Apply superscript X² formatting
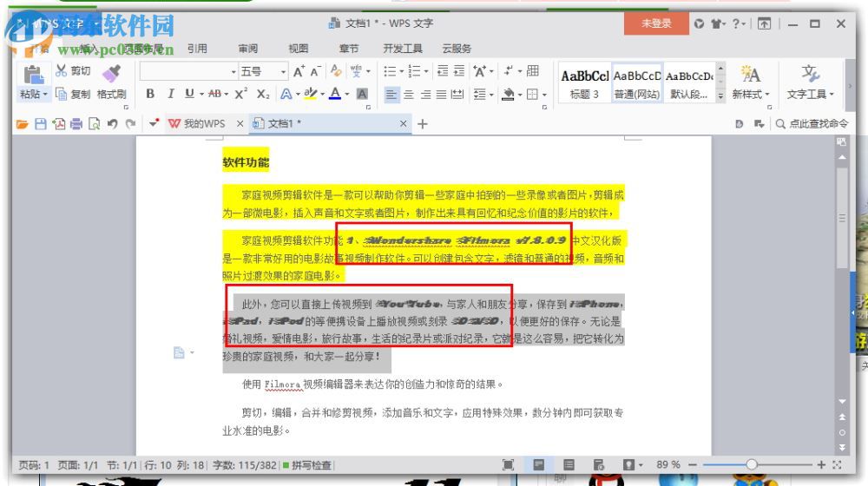This screenshot has width=868, height=486. tap(240, 94)
